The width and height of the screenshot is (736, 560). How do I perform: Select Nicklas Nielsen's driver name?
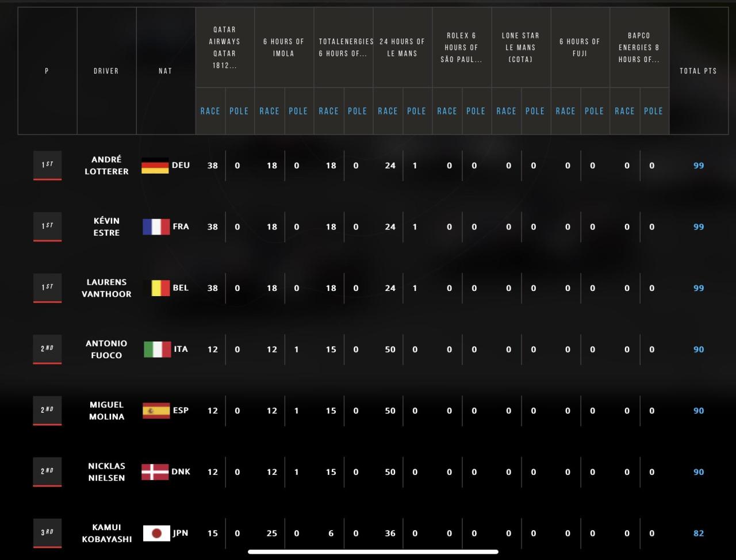pos(106,472)
